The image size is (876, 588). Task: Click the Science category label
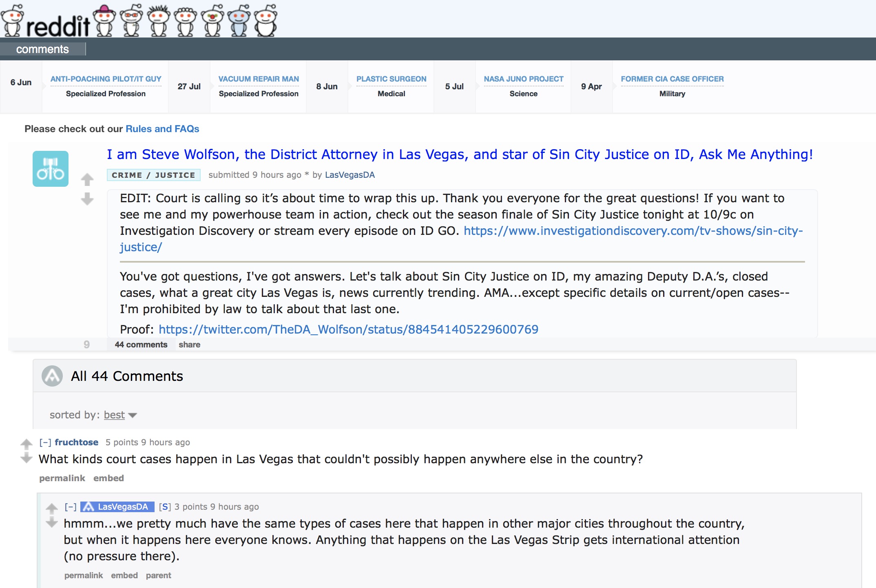(x=524, y=94)
